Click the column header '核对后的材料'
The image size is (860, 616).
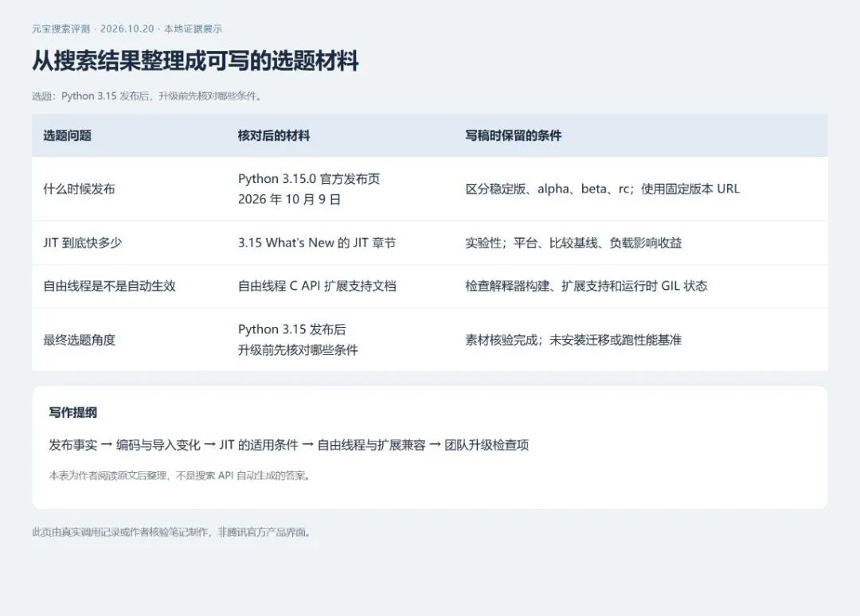click(274, 135)
